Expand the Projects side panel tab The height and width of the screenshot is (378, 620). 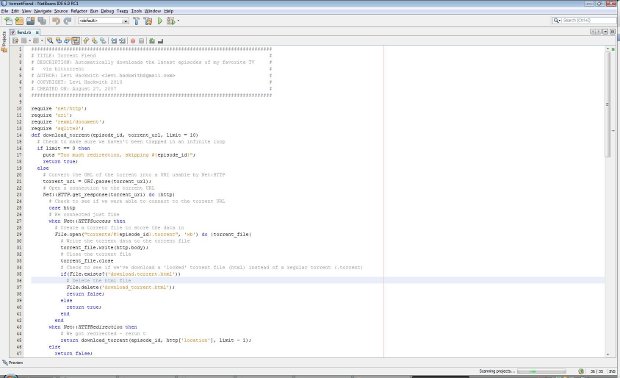[4, 41]
